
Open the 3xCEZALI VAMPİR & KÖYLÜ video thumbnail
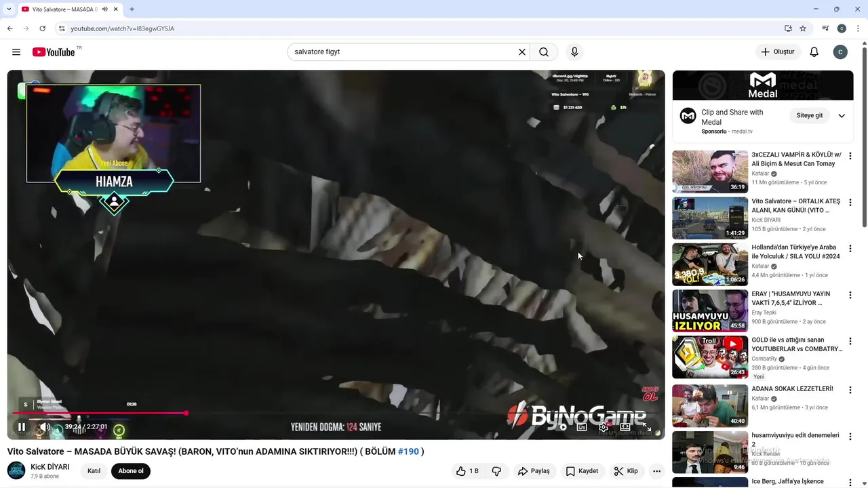(x=710, y=172)
